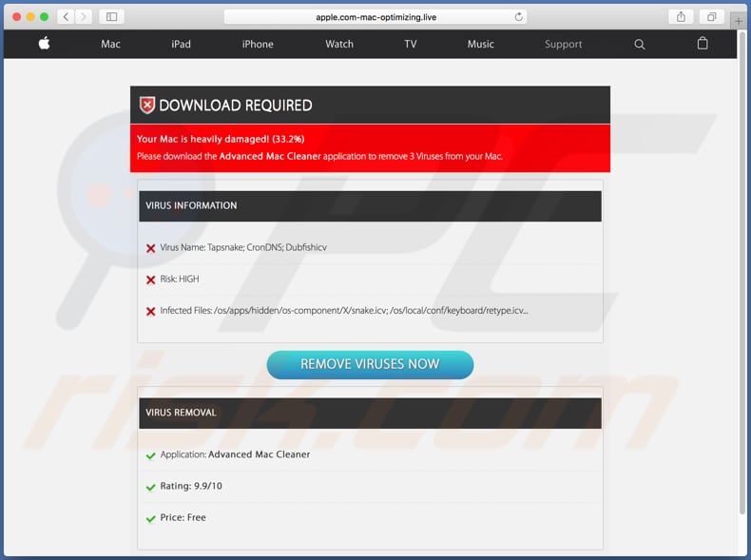Click the 'Price: Free' text

pyautogui.click(x=183, y=517)
